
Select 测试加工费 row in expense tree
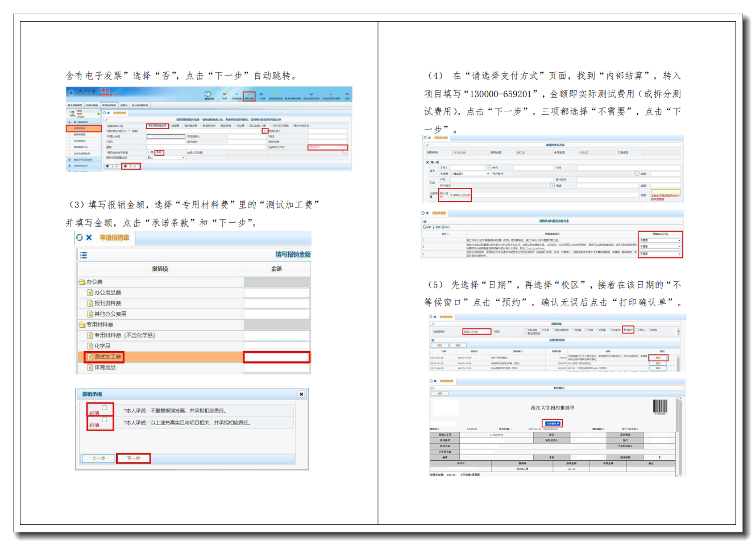tap(107, 357)
